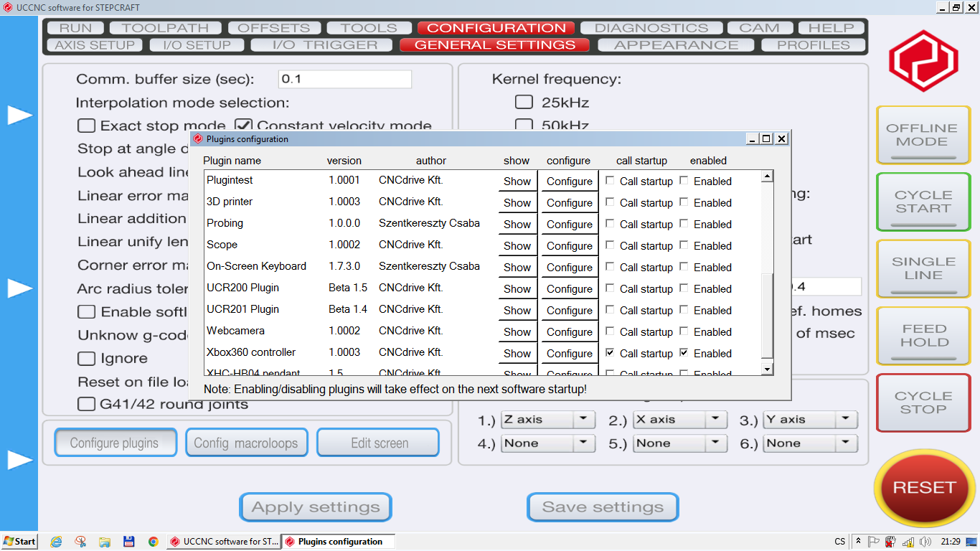The image size is (980, 551).
Task: Switch to the DIAGNOSTICS tab
Action: tap(651, 28)
